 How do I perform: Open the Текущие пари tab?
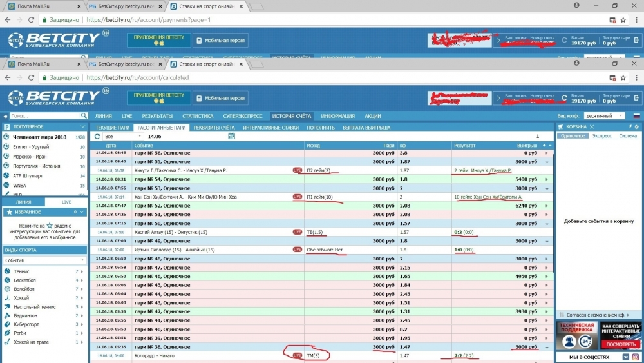coord(112,128)
